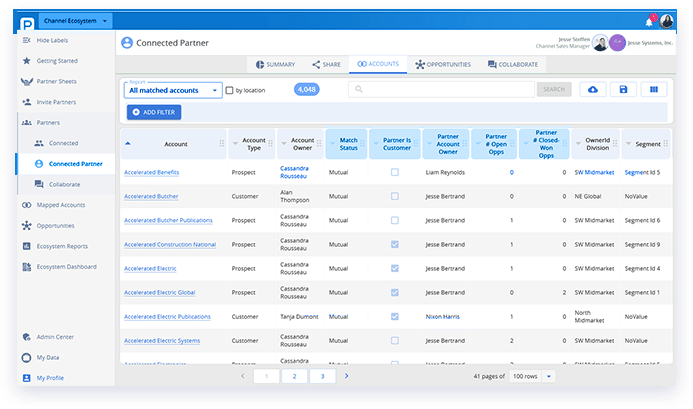This screenshot has height=409, width=693.
Task: Go to page 3
Action: 323,376
